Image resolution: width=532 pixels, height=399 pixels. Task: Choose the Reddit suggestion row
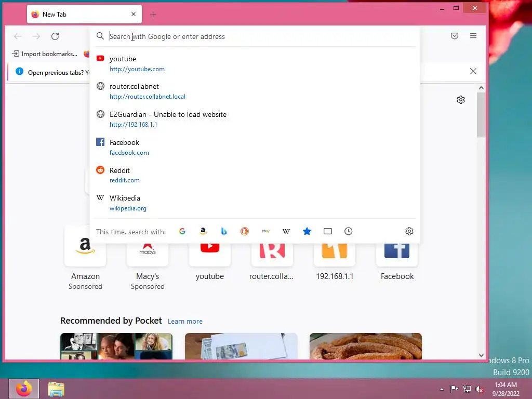click(x=255, y=175)
